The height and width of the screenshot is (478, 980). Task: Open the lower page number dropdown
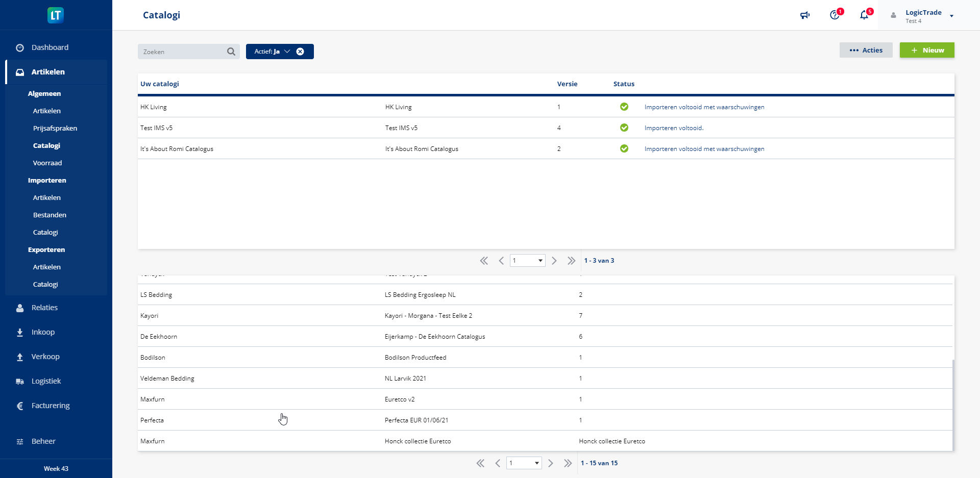[524, 463]
